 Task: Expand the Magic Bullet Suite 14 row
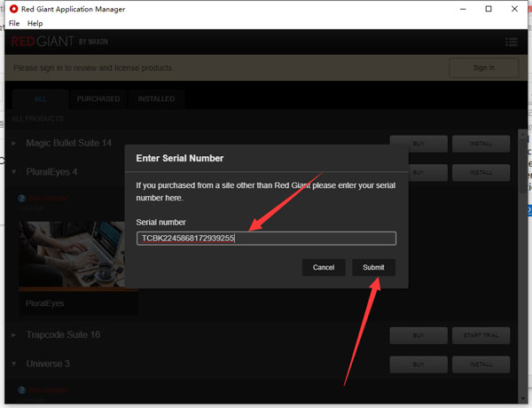tap(14, 143)
